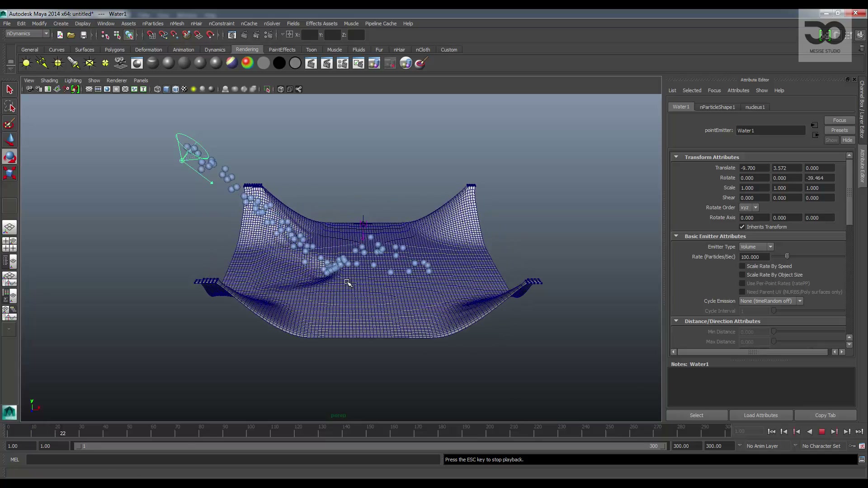Enable snap to curves magnet
The height and width of the screenshot is (488, 868).
pos(163,35)
